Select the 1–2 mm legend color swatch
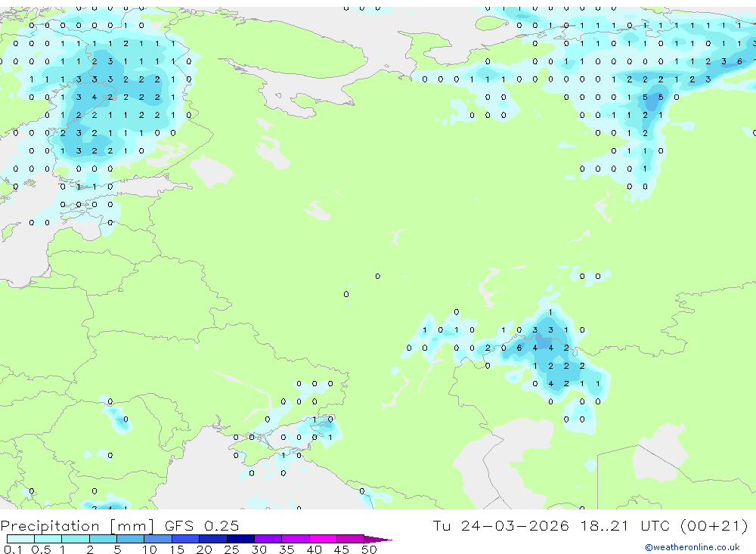The height and width of the screenshot is (554, 756). point(76,539)
